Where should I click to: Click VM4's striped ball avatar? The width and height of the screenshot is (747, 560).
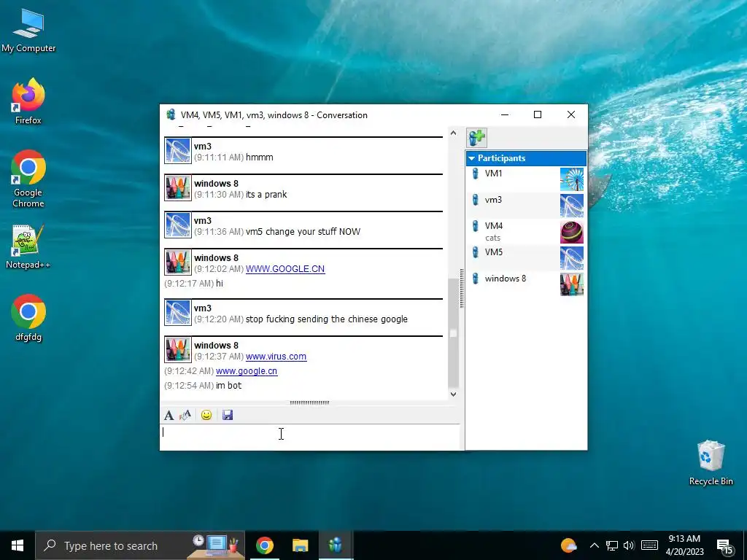[572, 232]
